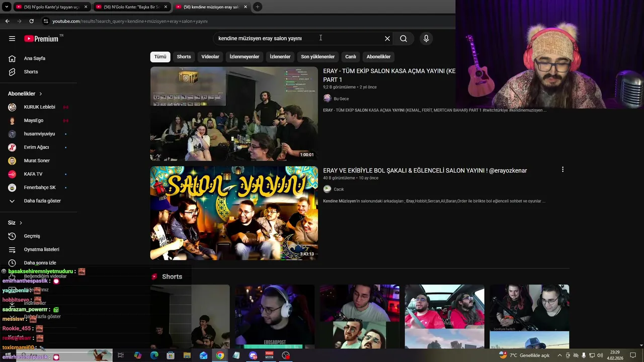Open Discord from the taskbar
The width and height of the screenshot is (644, 362).
(253, 355)
